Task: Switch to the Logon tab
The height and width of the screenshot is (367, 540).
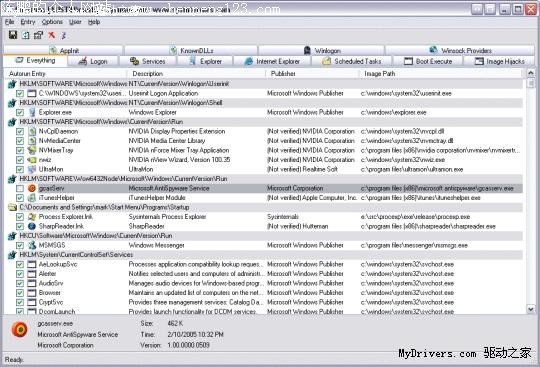Action: point(93,61)
